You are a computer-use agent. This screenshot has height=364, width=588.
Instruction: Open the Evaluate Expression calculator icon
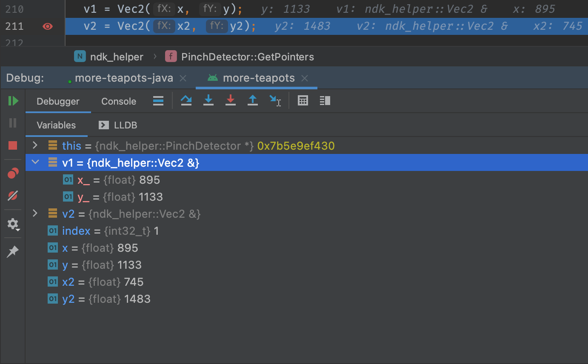coord(303,101)
